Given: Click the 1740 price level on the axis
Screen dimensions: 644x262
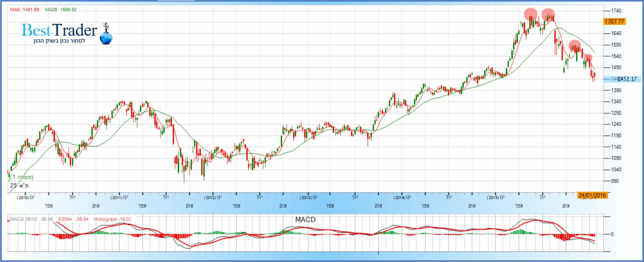Looking at the screenshot, I should pyautogui.click(x=616, y=11).
